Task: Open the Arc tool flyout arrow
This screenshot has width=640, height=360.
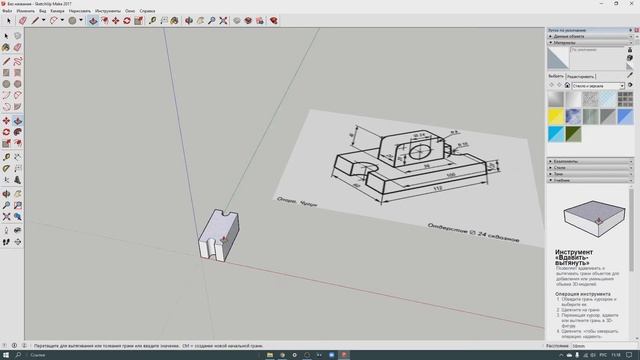Action: (x=62, y=20)
